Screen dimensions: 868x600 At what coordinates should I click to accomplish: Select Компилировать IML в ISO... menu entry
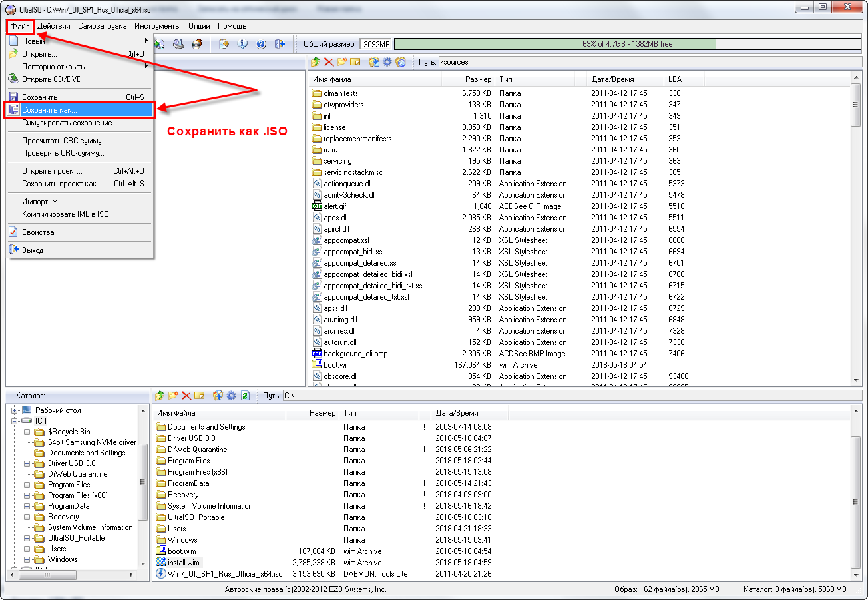(x=80, y=214)
